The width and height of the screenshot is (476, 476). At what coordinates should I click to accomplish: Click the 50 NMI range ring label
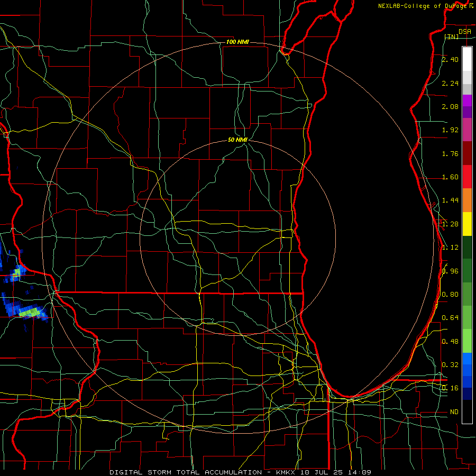(x=237, y=140)
